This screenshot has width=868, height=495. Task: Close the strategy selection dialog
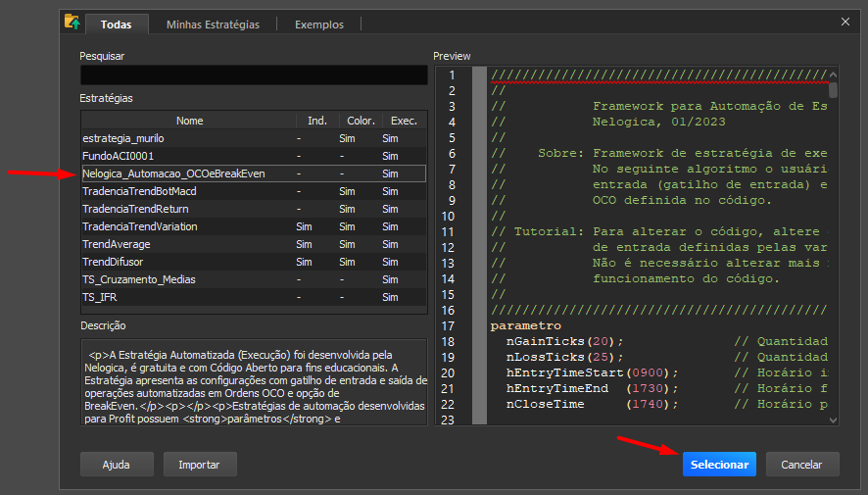[845, 22]
